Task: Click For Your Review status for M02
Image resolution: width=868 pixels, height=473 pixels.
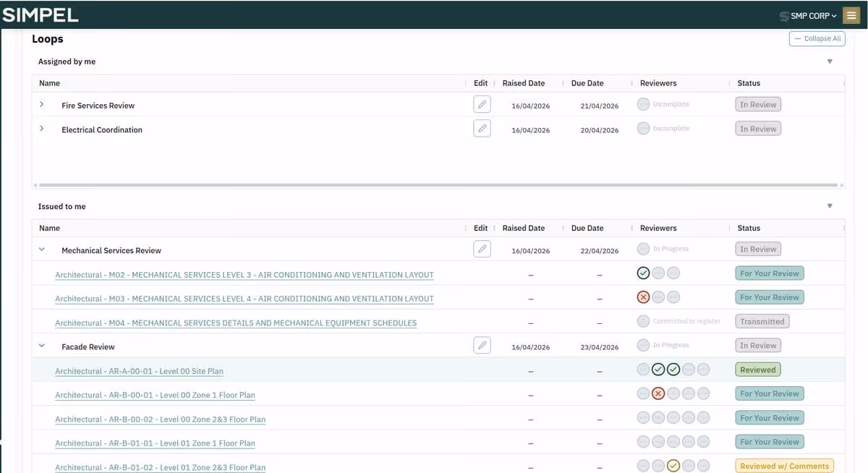Action: coord(770,273)
